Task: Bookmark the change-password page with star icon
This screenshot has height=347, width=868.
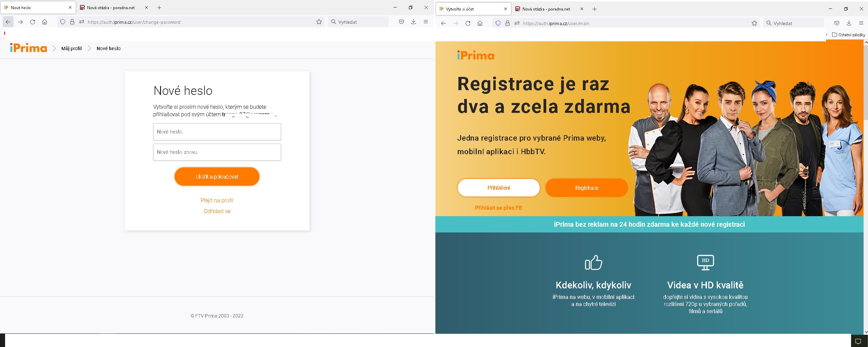Action: pos(319,22)
